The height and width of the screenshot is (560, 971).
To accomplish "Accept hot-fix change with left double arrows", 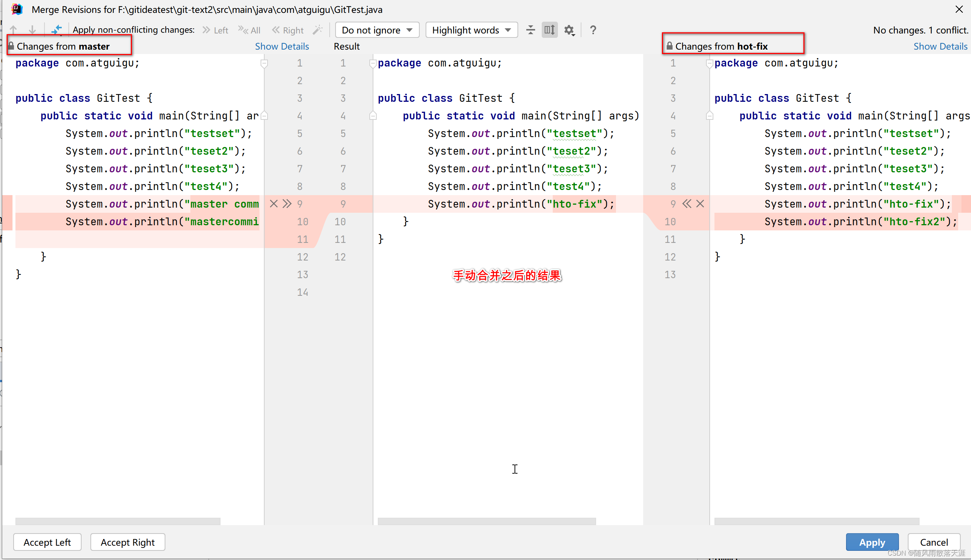I will click(687, 204).
